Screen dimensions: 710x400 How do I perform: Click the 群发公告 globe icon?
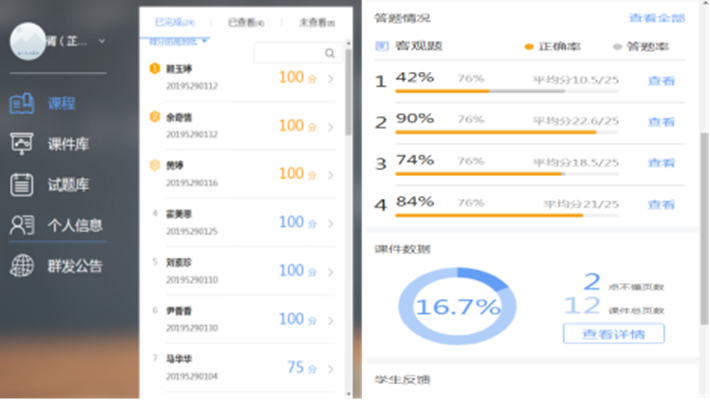[x=22, y=266]
